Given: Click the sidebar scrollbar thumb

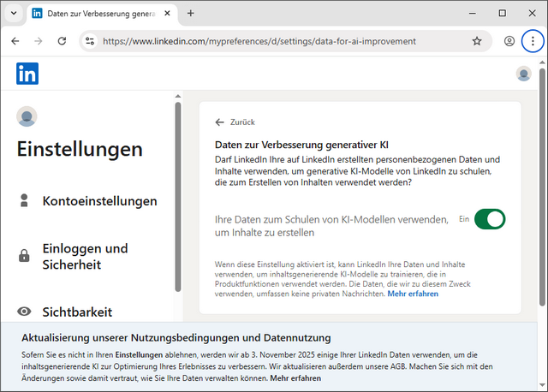Looking at the screenshot, I should coord(178,197).
